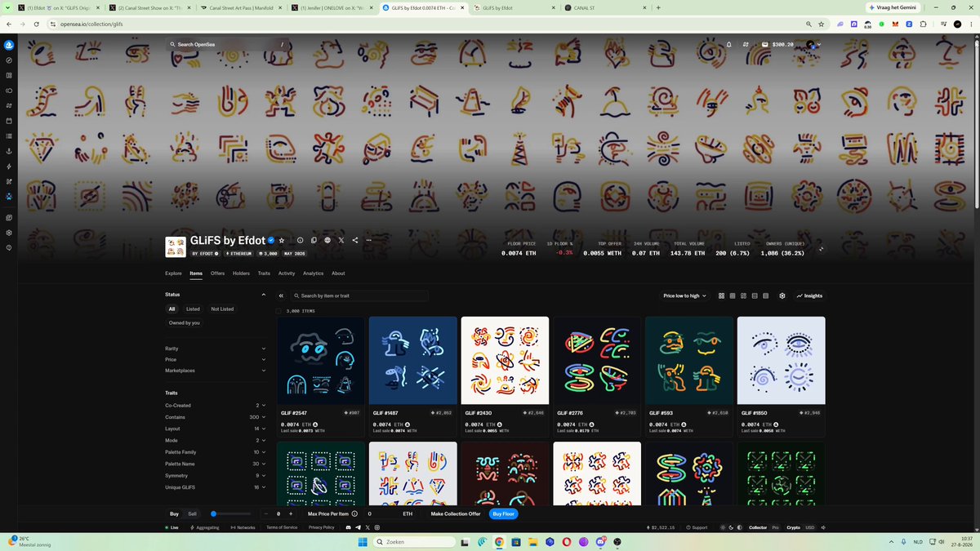Open the Telegram link in footer
980x551 pixels.
click(x=358, y=527)
